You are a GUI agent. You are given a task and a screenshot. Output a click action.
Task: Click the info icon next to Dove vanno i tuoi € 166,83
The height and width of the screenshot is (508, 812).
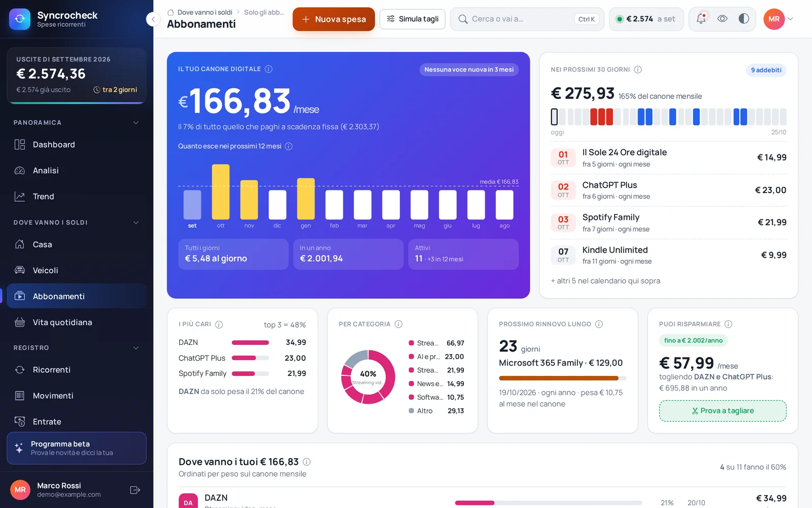(307, 462)
